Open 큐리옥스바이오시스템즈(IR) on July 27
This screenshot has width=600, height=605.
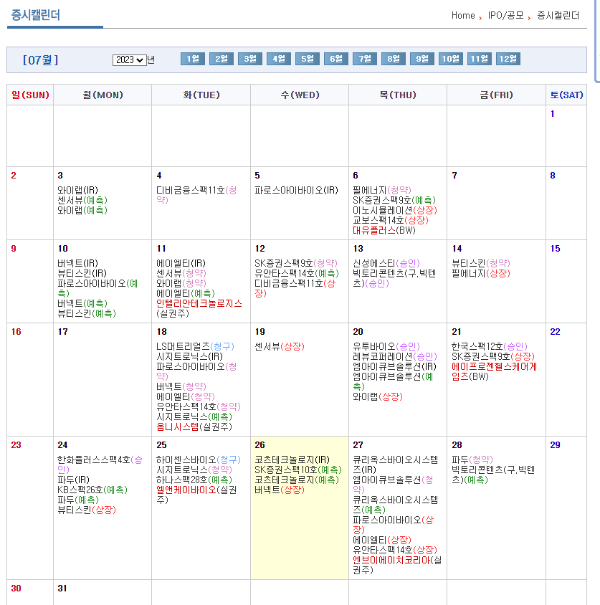[x=395, y=464]
